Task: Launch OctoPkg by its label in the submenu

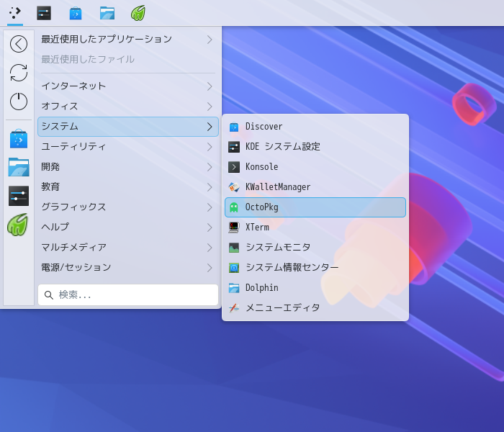Action: point(261,207)
